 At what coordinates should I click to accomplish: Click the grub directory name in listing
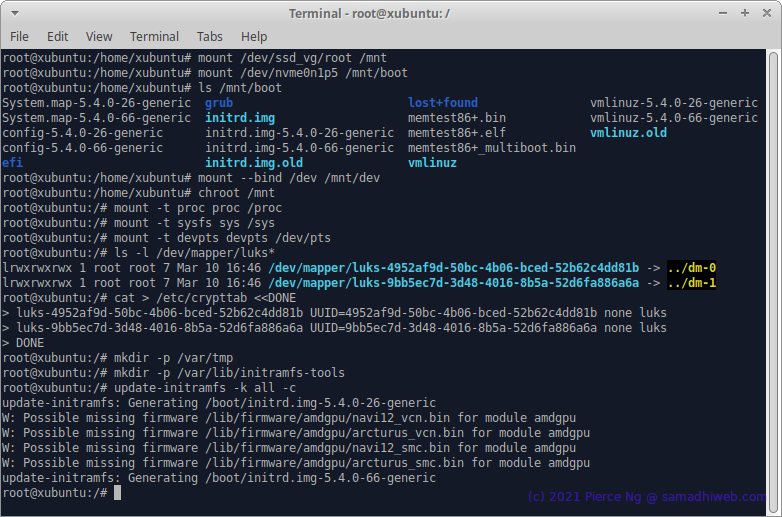click(219, 103)
